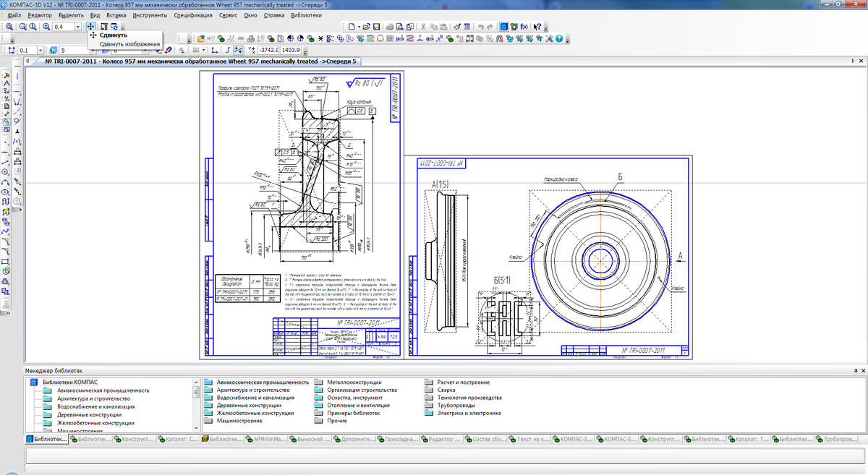Toggle the local coordinate snapping button
The width and height of the screenshot is (868, 475).
point(214,50)
